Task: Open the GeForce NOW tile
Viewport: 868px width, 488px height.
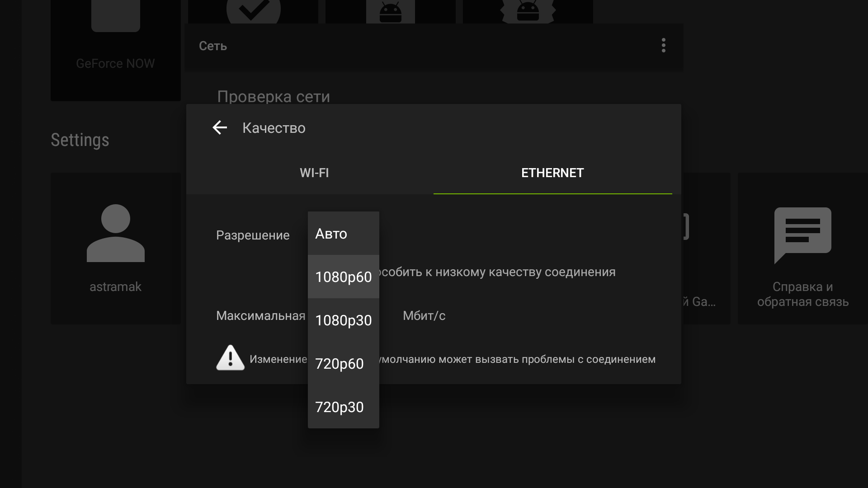Action: tap(116, 50)
